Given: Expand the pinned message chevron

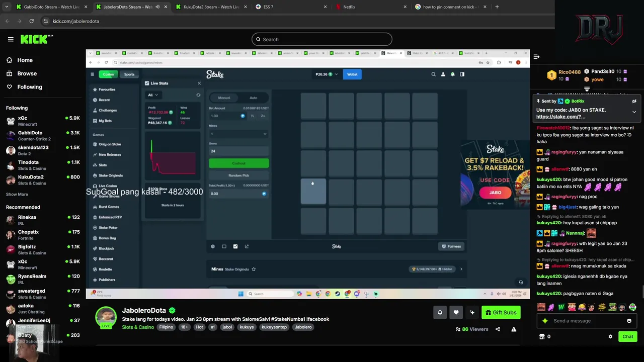Looking at the screenshot, I should (634, 112).
